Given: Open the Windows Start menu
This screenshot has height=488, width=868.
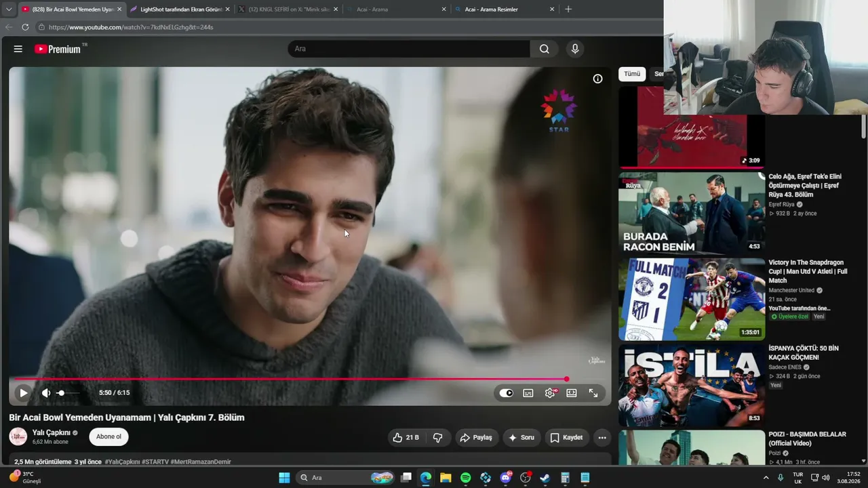Looking at the screenshot, I should 284,478.
